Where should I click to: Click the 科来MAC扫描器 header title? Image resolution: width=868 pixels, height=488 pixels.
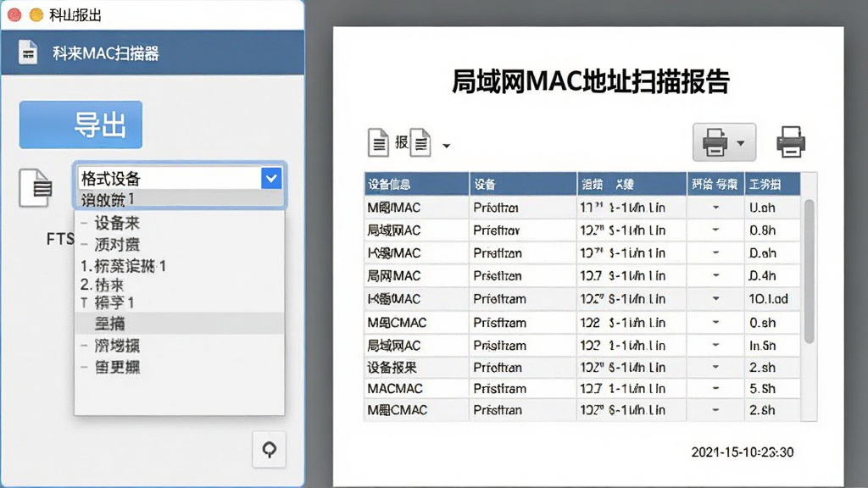coord(106,53)
